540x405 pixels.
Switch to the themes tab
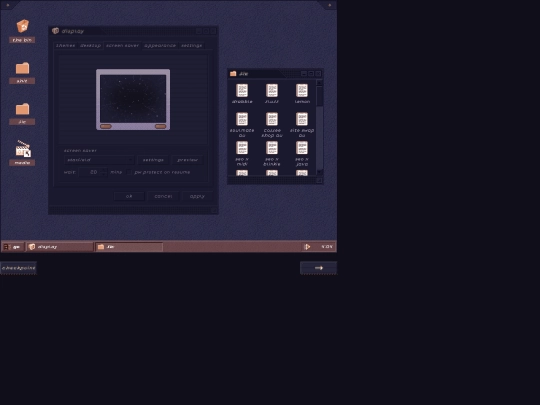pos(65,45)
